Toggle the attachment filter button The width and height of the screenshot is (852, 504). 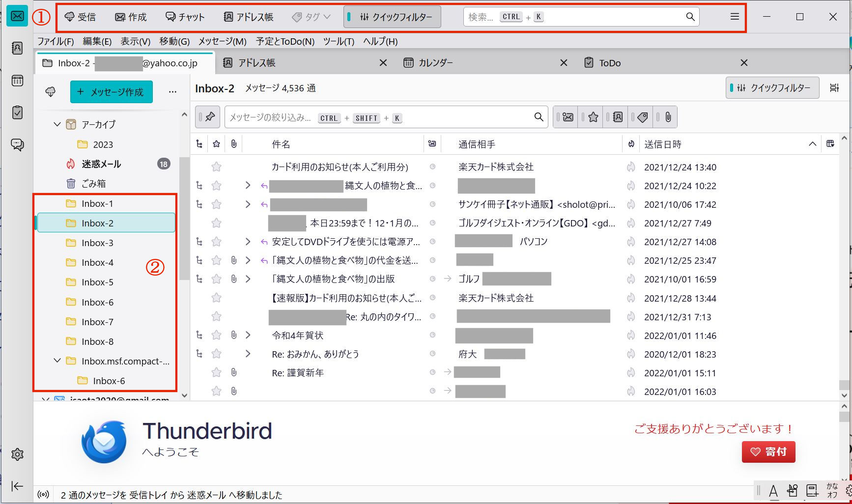click(x=668, y=117)
